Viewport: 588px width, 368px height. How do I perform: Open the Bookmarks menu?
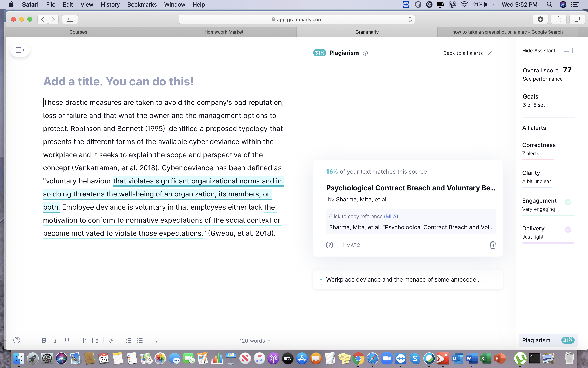pos(142,5)
